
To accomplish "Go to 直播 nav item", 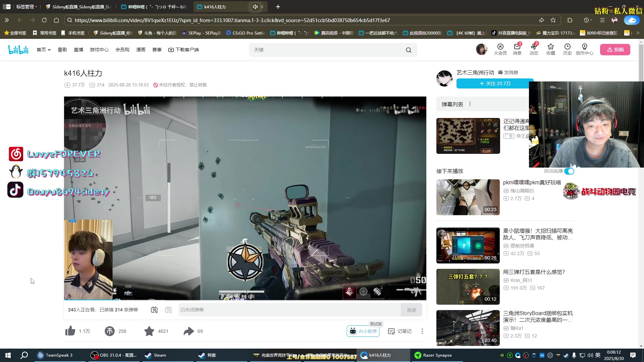I will pos(78,50).
